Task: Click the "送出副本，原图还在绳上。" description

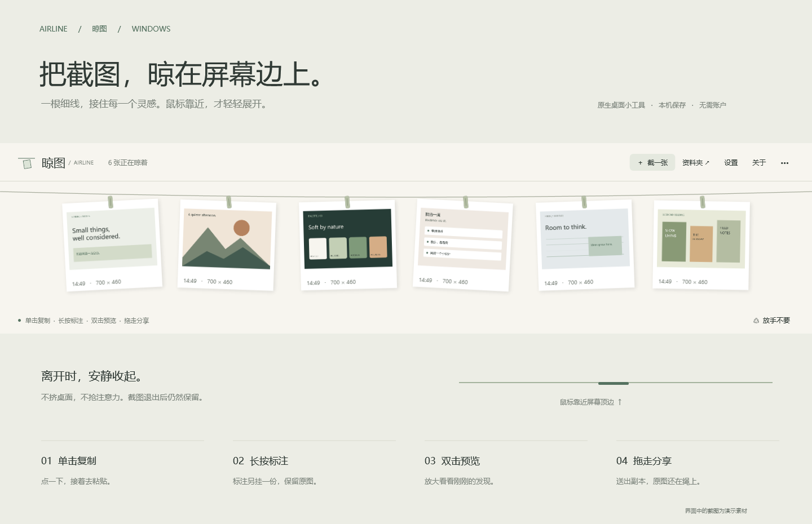Action: point(659,482)
